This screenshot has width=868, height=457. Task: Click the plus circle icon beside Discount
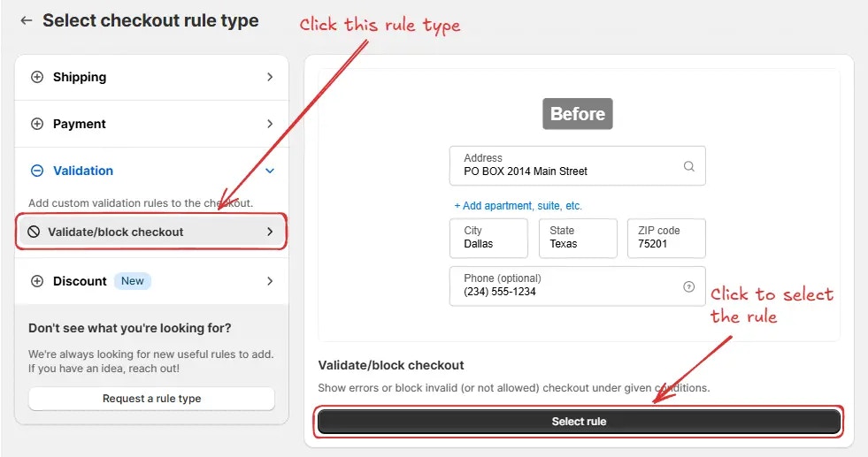coord(37,281)
